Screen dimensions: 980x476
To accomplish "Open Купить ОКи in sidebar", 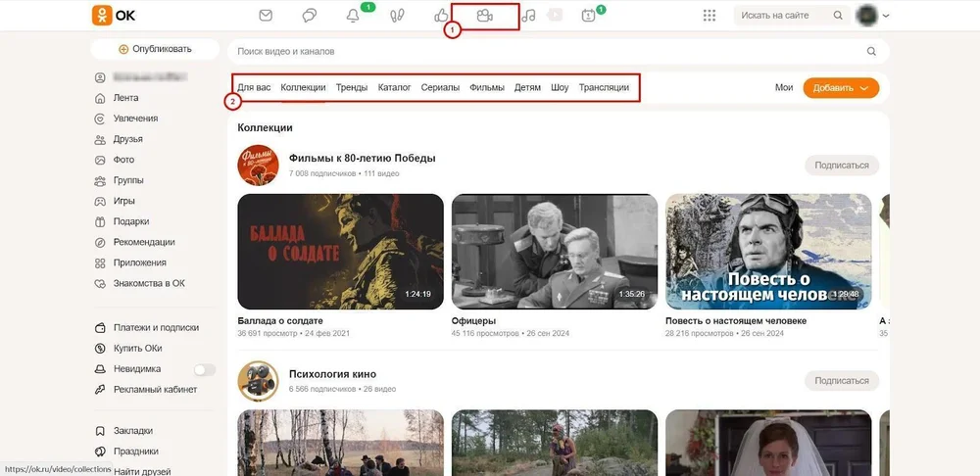I will [137, 348].
